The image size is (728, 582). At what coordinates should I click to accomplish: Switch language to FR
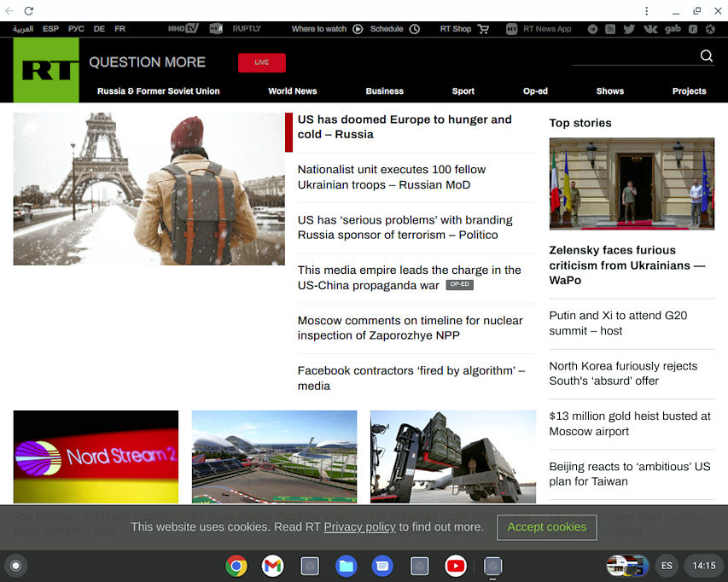pyautogui.click(x=119, y=29)
